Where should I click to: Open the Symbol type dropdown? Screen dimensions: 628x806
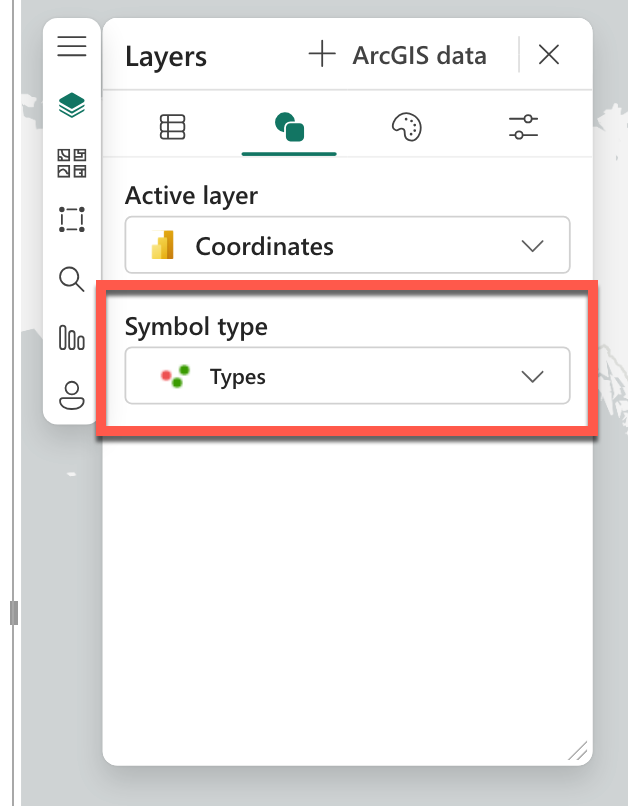pyautogui.click(x=347, y=375)
